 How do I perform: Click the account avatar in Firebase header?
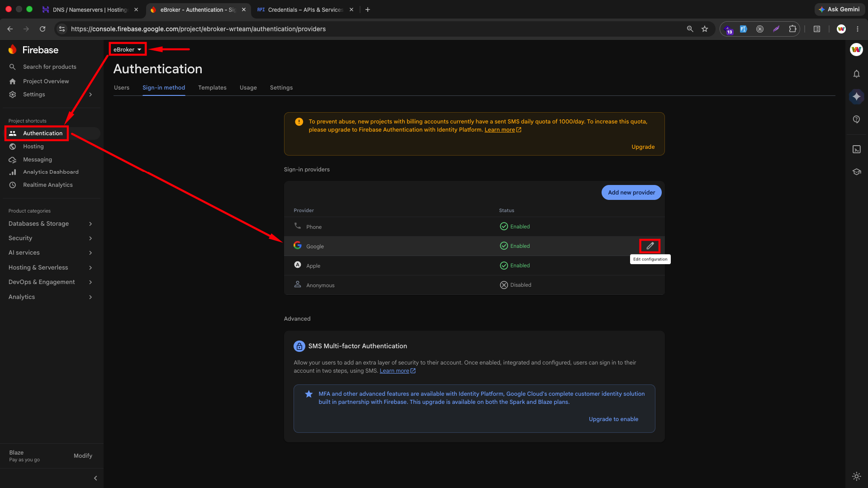click(856, 50)
